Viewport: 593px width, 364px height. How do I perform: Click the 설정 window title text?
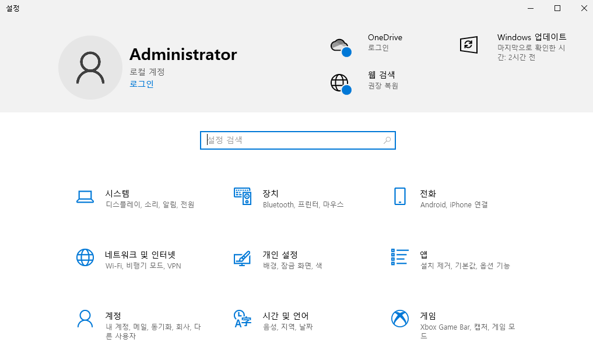13,8
